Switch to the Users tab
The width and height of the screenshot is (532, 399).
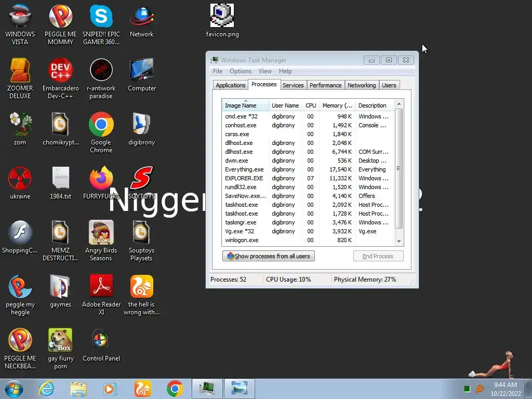389,85
